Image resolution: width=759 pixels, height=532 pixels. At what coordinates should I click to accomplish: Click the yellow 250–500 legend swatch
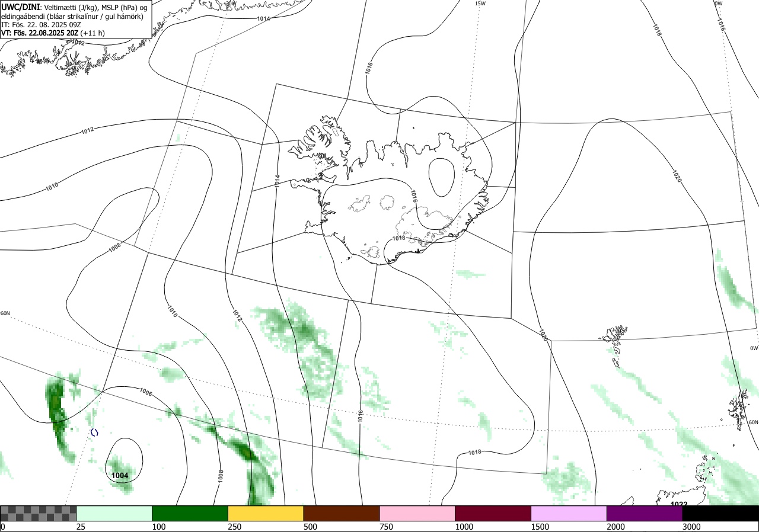pyautogui.click(x=266, y=513)
